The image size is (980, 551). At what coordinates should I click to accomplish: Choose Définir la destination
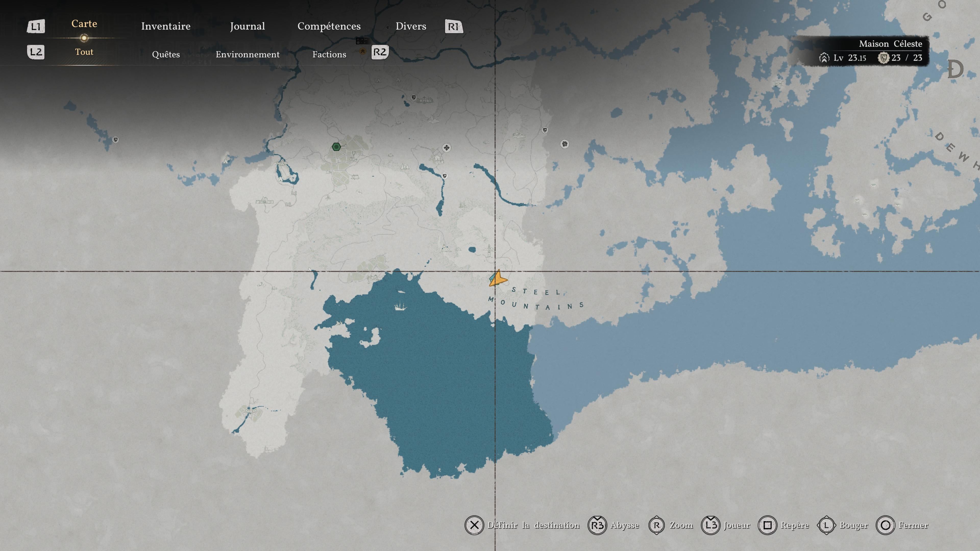533,525
